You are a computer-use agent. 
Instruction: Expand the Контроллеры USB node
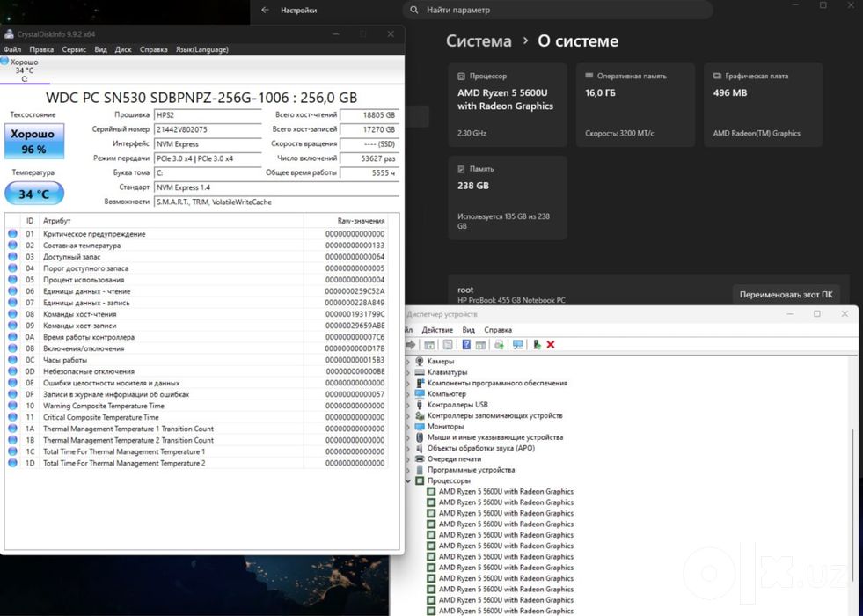coord(408,405)
